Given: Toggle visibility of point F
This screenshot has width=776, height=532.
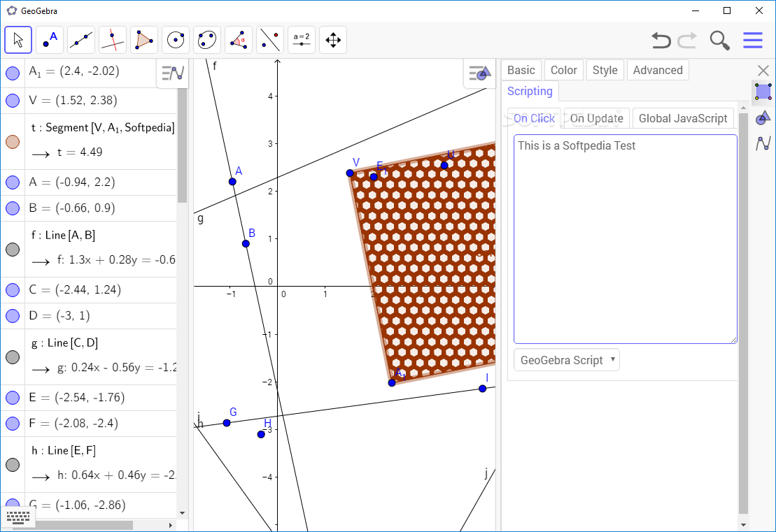Looking at the screenshot, I should click(x=13, y=423).
